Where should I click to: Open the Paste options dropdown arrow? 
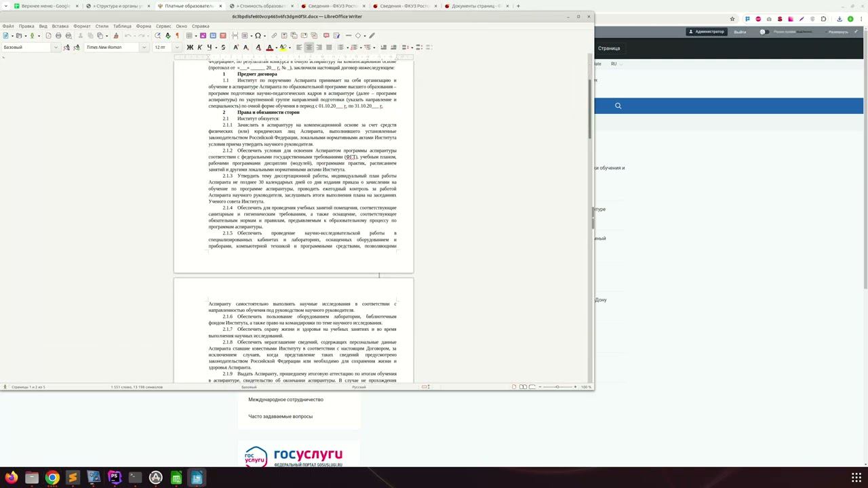click(106, 36)
